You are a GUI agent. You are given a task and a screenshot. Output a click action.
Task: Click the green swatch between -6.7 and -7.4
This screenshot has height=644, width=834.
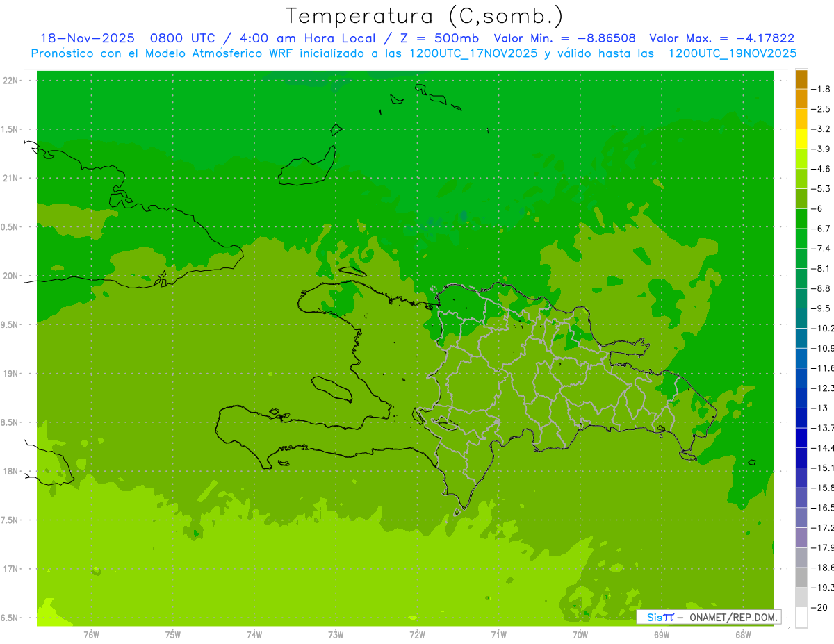[801, 238]
